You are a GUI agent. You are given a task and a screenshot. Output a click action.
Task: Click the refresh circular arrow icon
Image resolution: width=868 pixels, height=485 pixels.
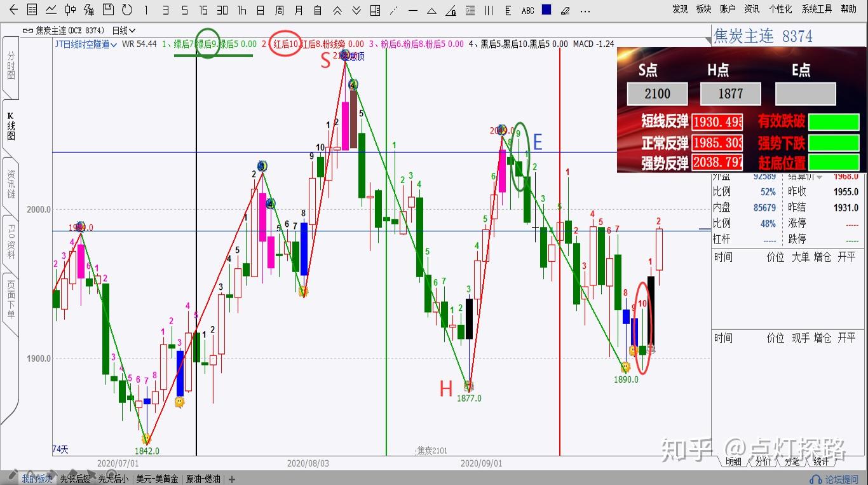(x=127, y=10)
